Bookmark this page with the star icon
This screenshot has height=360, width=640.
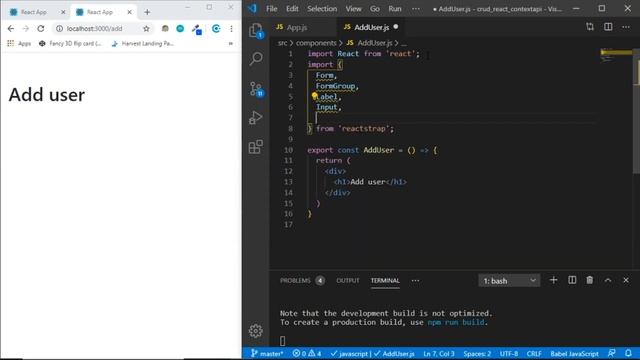tap(146, 29)
